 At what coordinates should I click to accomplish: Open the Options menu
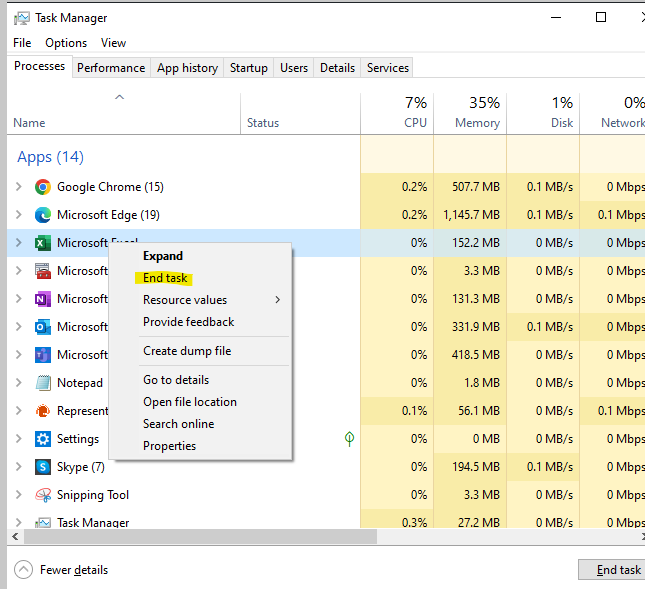coord(66,43)
